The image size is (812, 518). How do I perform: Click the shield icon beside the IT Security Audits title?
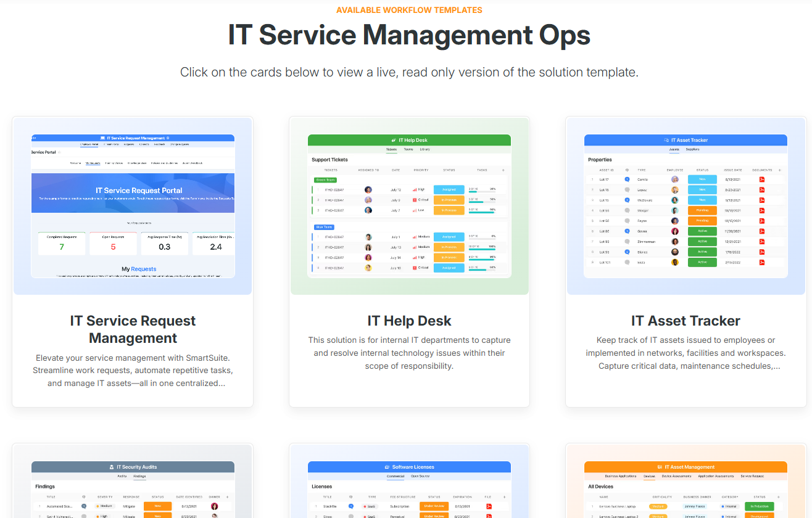pos(112,467)
